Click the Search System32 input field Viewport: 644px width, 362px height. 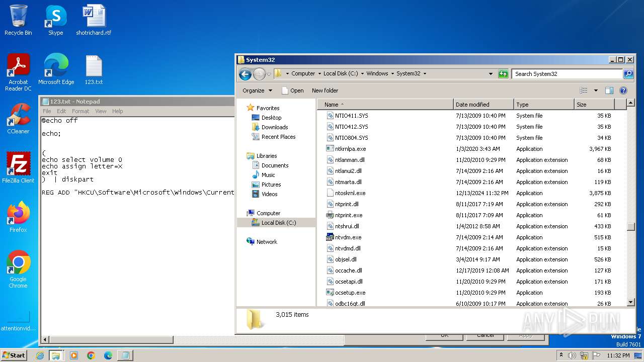(x=568, y=74)
